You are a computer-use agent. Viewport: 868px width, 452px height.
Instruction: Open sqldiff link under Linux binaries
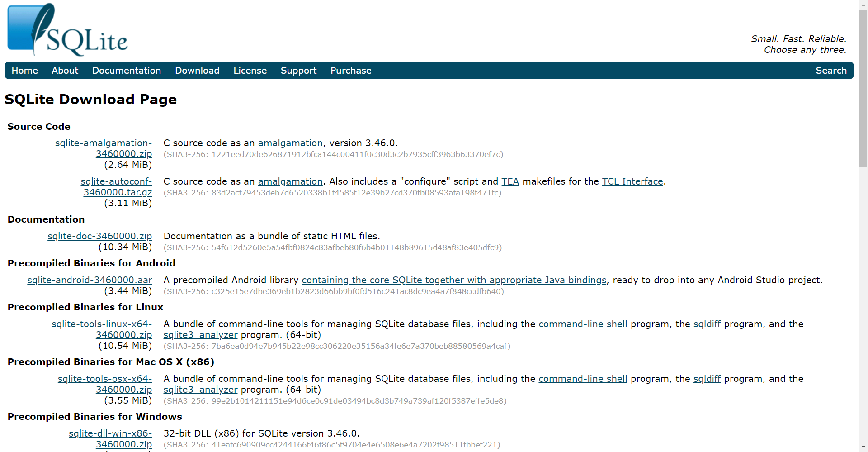click(707, 324)
